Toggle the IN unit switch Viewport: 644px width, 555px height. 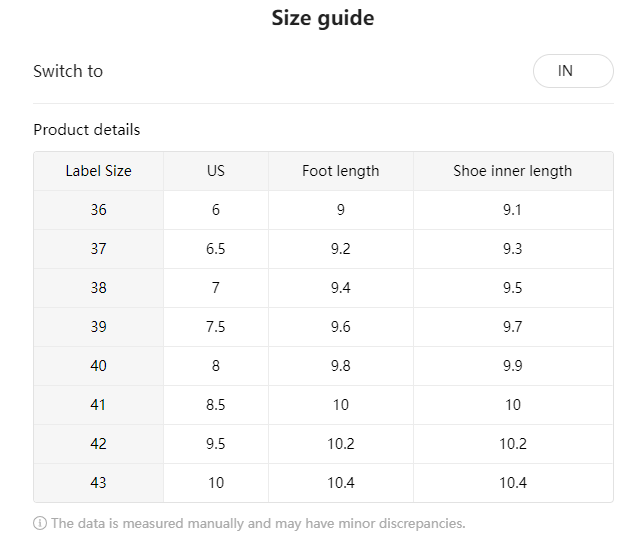click(x=573, y=71)
